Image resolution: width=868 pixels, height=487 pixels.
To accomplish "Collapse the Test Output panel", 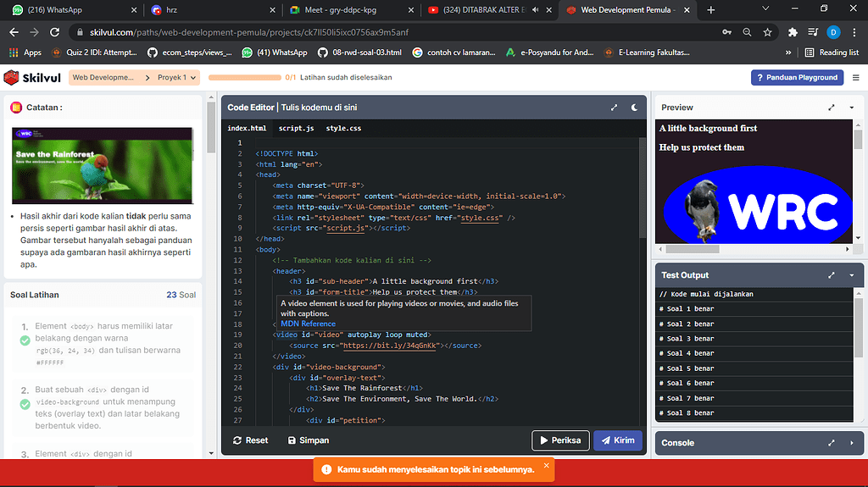I will point(851,275).
